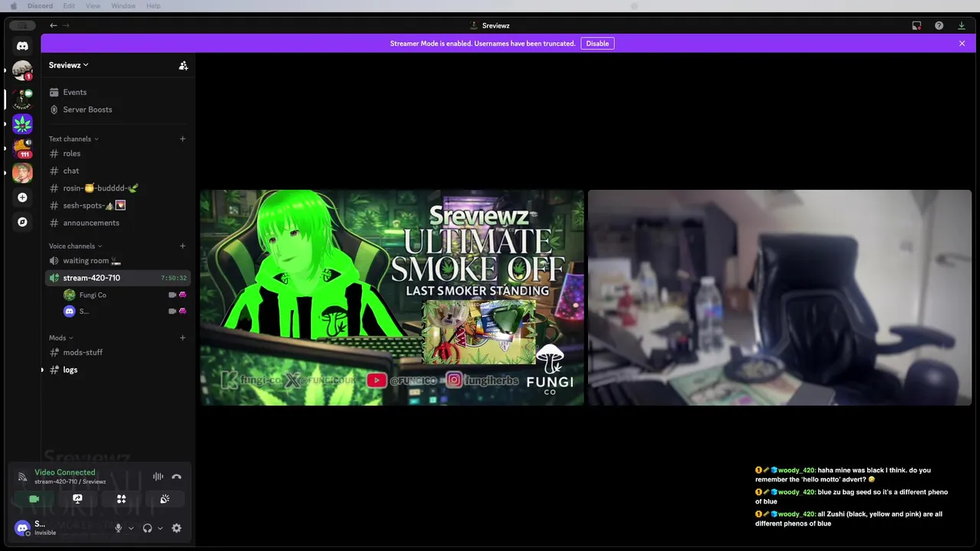Open microphone input options chevron

(131, 528)
